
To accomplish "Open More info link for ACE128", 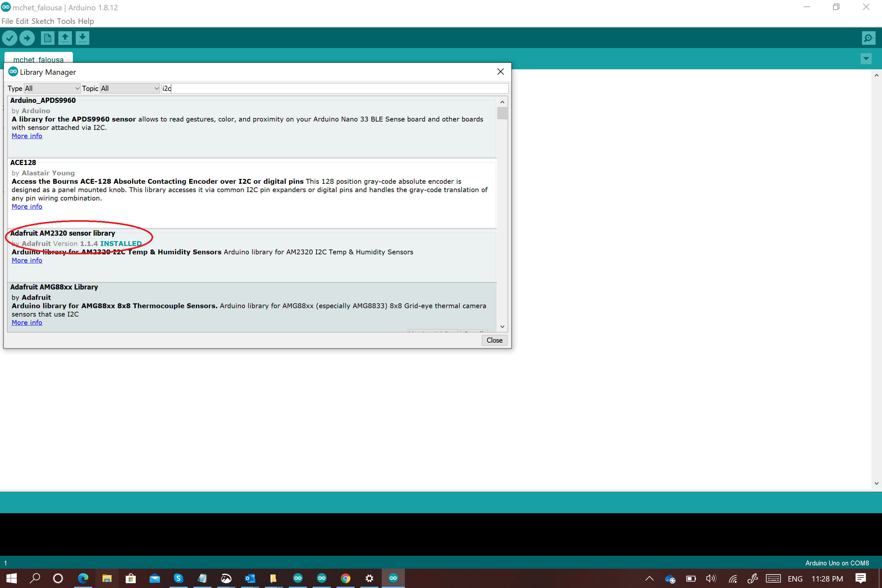I will (x=27, y=207).
